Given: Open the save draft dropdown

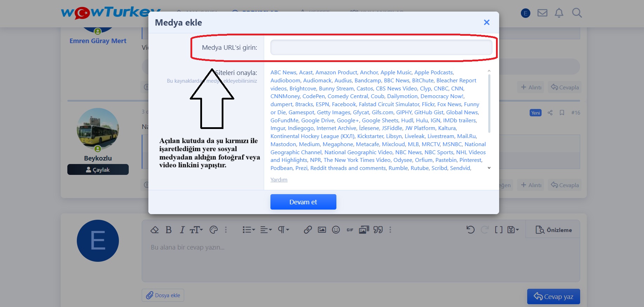Looking at the screenshot, I should (x=513, y=230).
